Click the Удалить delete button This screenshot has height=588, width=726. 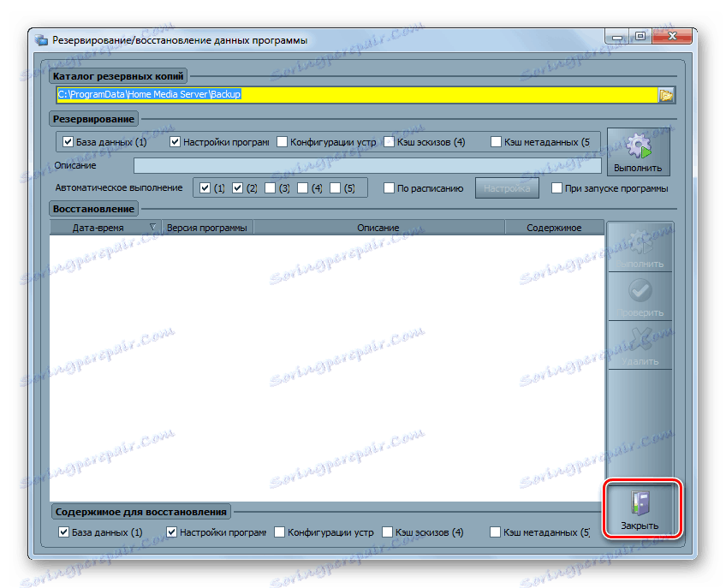640,345
